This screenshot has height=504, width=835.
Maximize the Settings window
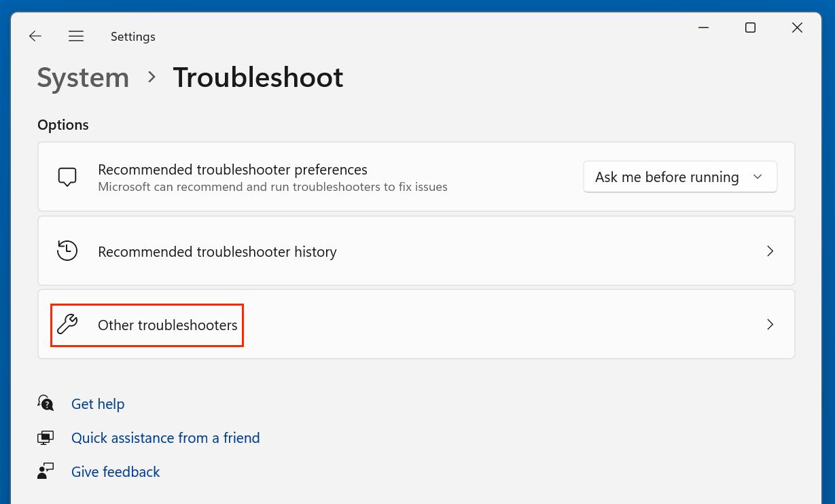point(750,28)
